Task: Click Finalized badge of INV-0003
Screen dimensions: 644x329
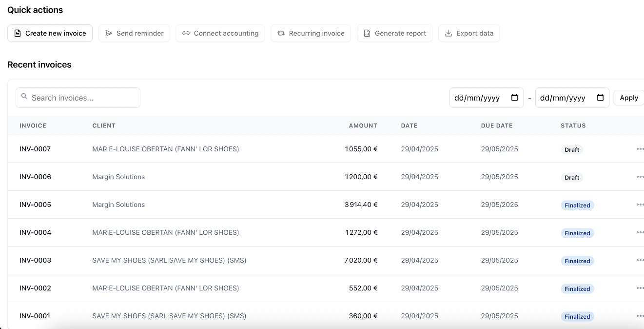Action: coord(577,261)
